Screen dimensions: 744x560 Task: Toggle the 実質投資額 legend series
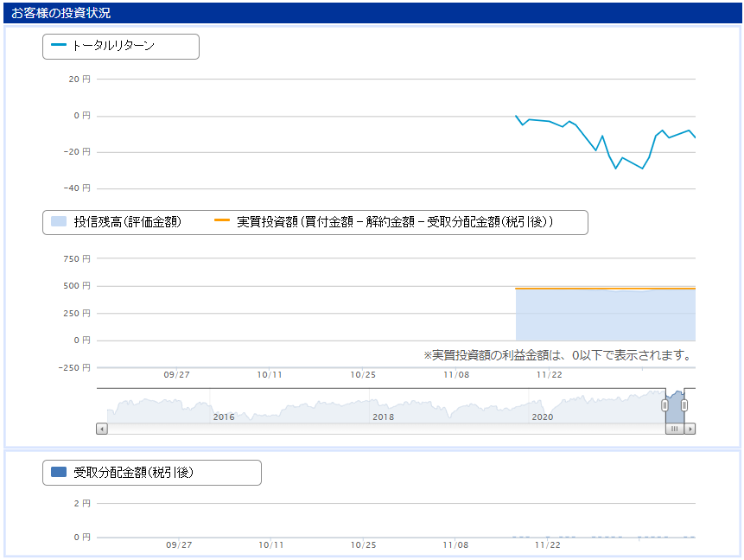point(384,221)
